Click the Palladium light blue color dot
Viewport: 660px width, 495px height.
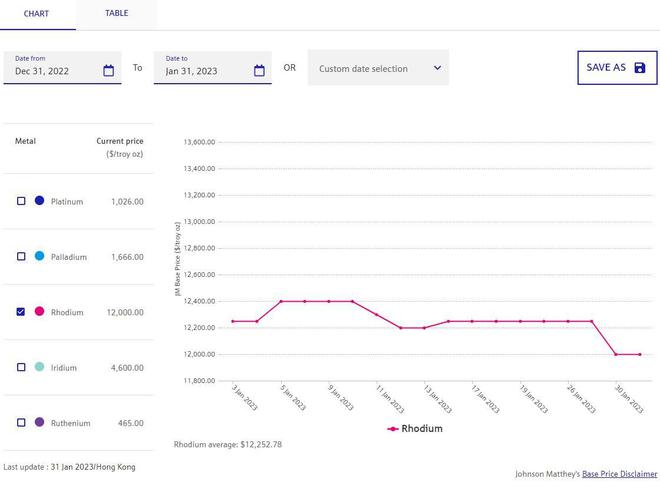[39, 257]
